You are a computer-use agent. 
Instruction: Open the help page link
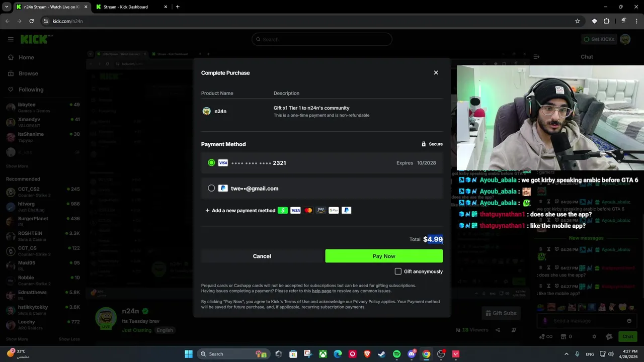pos(321,291)
